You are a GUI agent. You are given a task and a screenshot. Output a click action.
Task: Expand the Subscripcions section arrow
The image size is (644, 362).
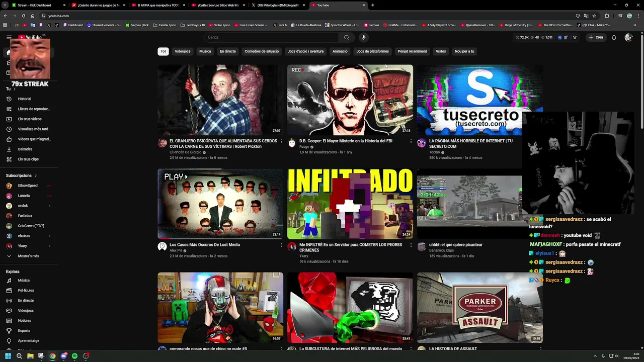(36, 175)
